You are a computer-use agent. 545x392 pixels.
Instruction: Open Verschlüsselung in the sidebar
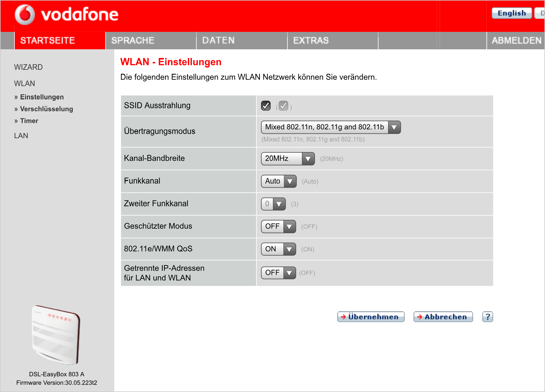click(46, 109)
